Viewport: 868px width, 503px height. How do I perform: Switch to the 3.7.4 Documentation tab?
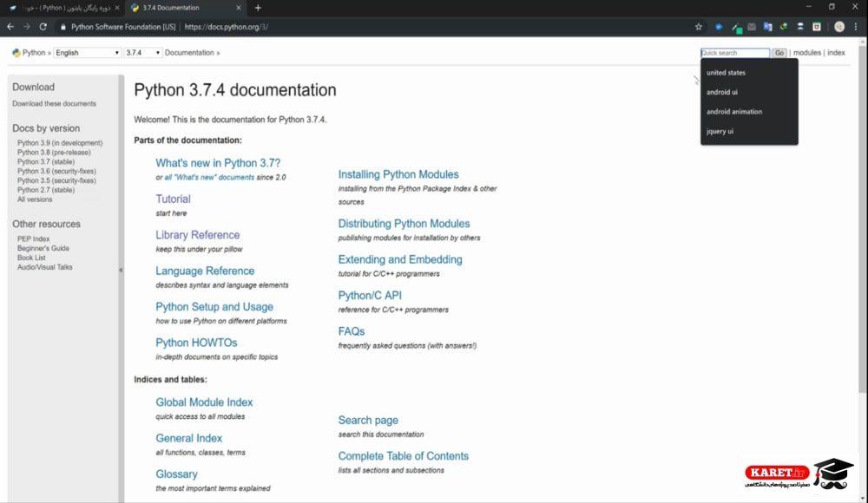click(187, 8)
